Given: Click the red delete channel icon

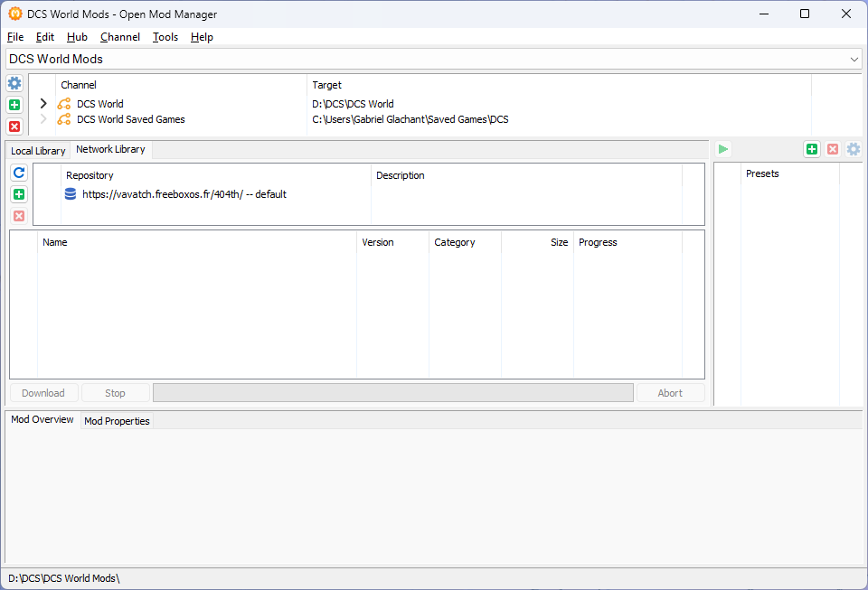Looking at the screenshot, I should [x=14, y=126].
